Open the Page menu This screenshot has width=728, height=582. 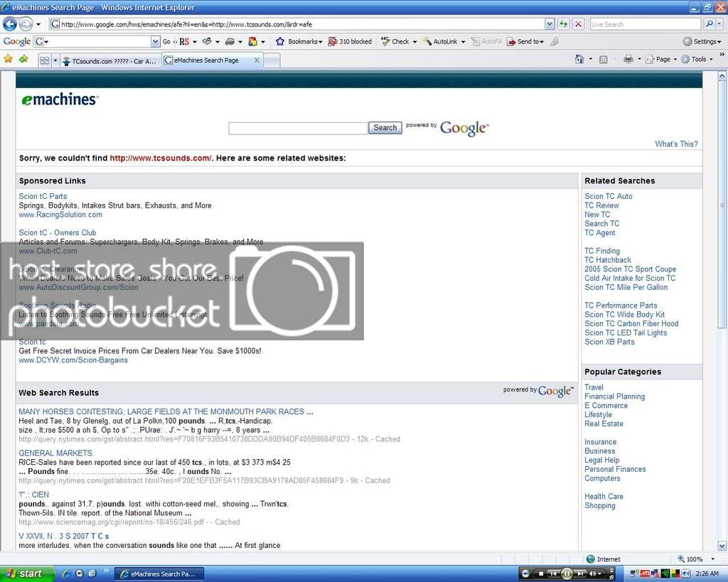point(661,60)
